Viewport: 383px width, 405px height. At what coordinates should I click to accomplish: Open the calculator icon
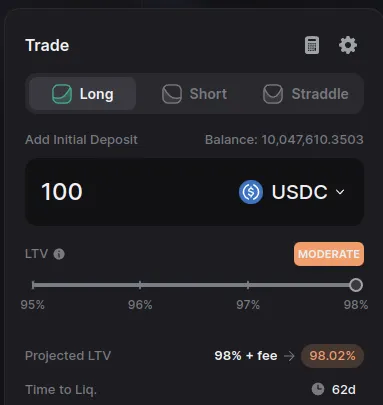pyautogui.click(x=312, y=45)
